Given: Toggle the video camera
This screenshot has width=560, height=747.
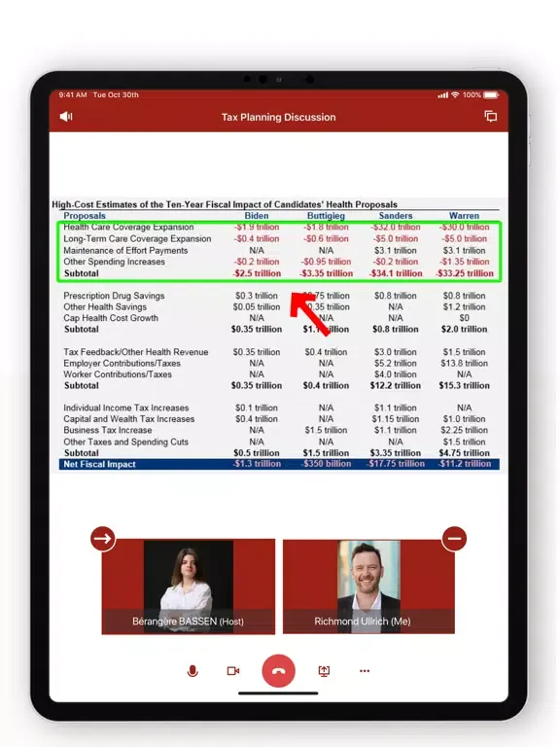Looking at the screenshot, I should (x=233, y=671).
